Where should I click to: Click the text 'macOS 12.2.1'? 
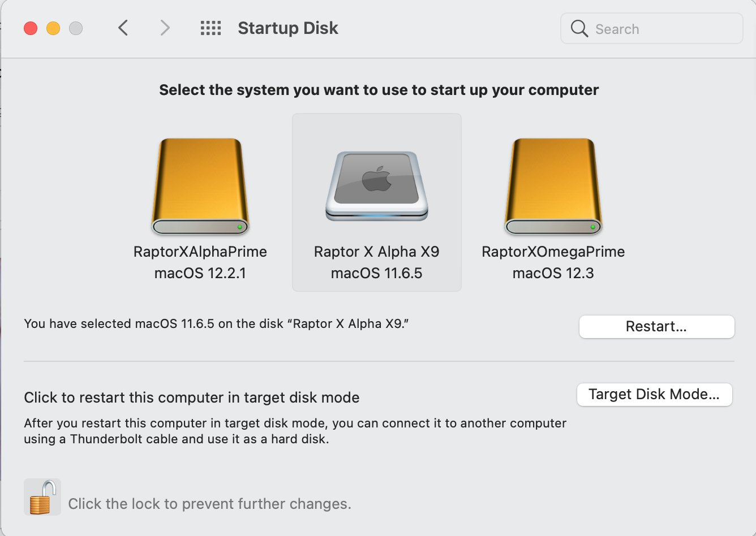200,274
